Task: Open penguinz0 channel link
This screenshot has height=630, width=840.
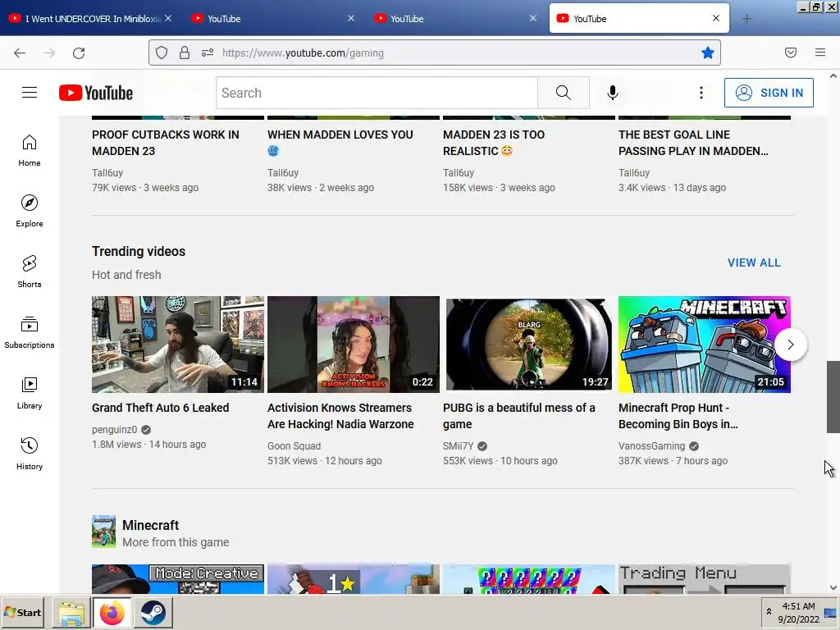Action: [x=115, y=430]
